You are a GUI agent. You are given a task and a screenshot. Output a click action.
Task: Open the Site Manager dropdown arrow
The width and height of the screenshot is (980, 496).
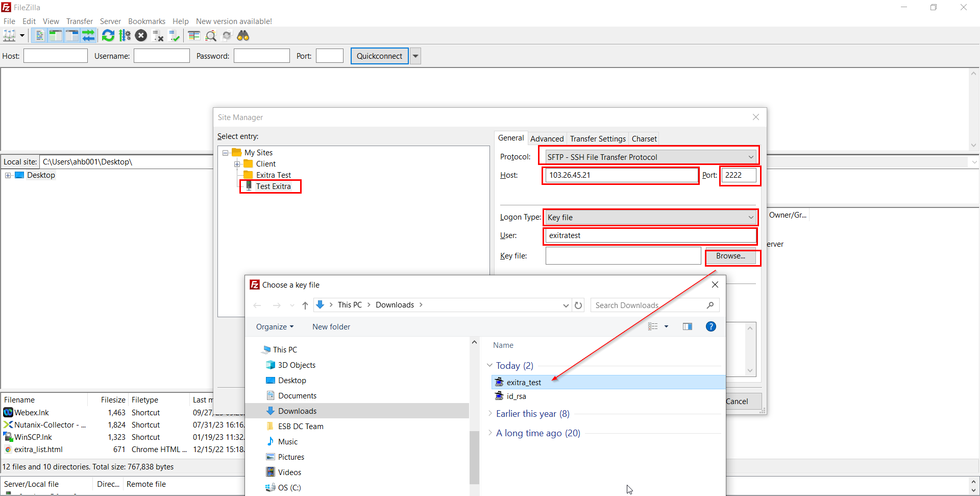pyautogui.click(x=22, y=36)
